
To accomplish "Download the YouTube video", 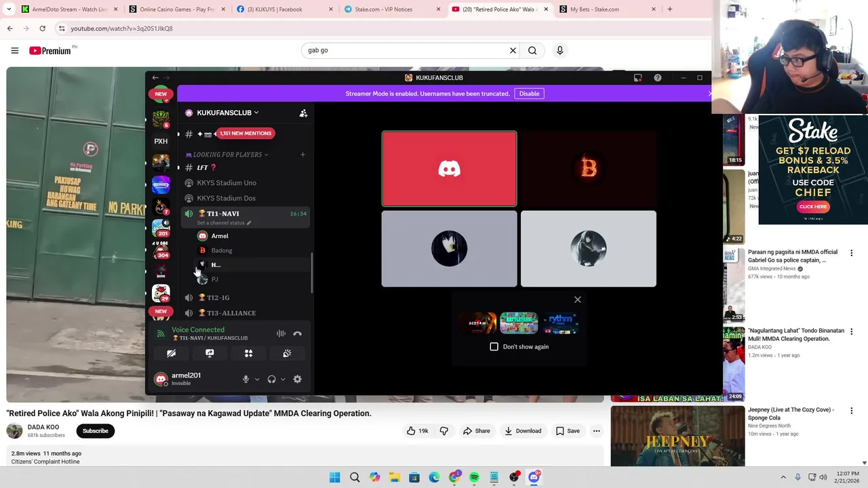I will (x=523, y=431).
